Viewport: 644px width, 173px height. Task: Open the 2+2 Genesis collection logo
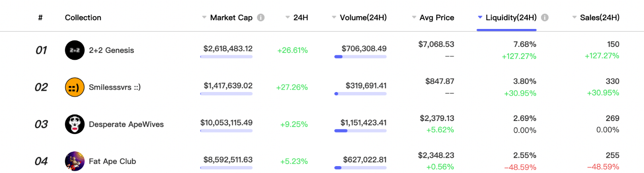click(x=75, y=50)
